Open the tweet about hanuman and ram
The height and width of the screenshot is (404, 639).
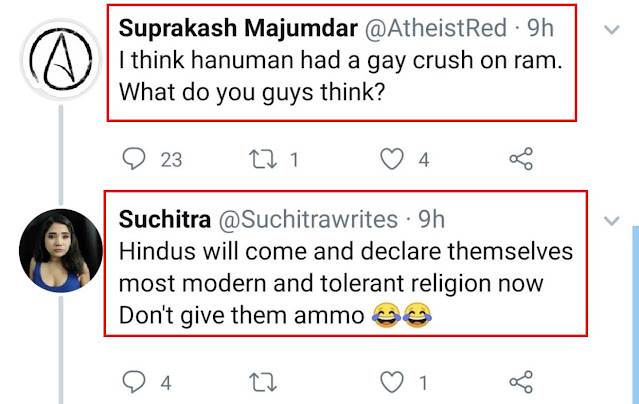[340, 79]
